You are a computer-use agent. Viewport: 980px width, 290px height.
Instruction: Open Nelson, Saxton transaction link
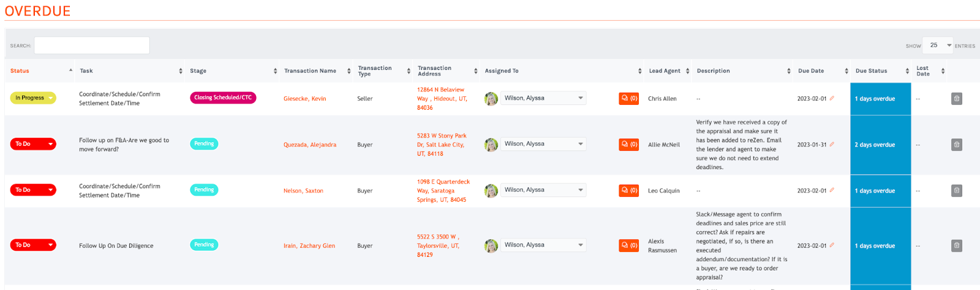(303, 191)
